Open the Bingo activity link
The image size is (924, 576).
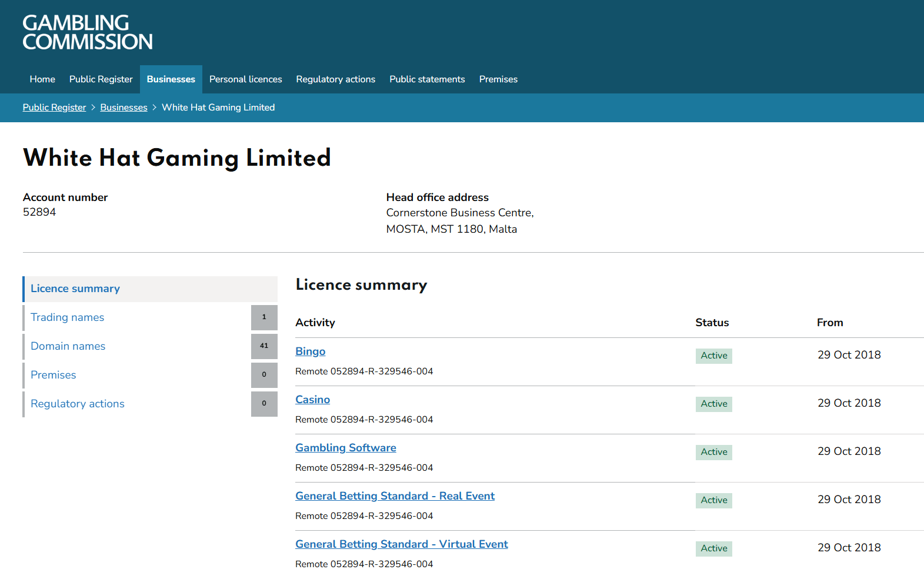[x=311, y=351]
